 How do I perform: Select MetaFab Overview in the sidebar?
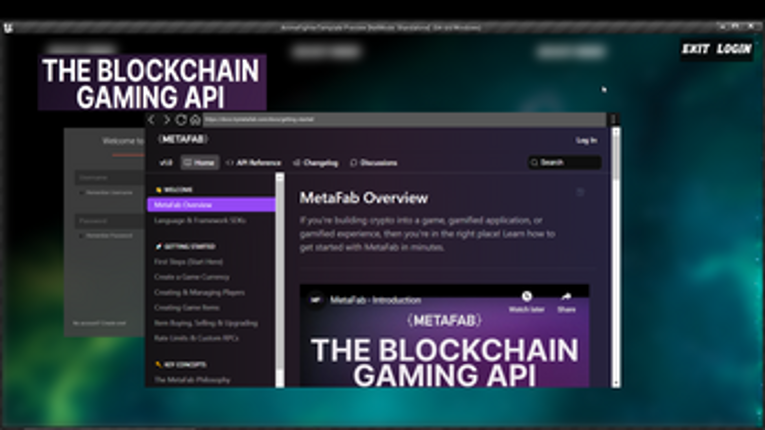[211, 205]
